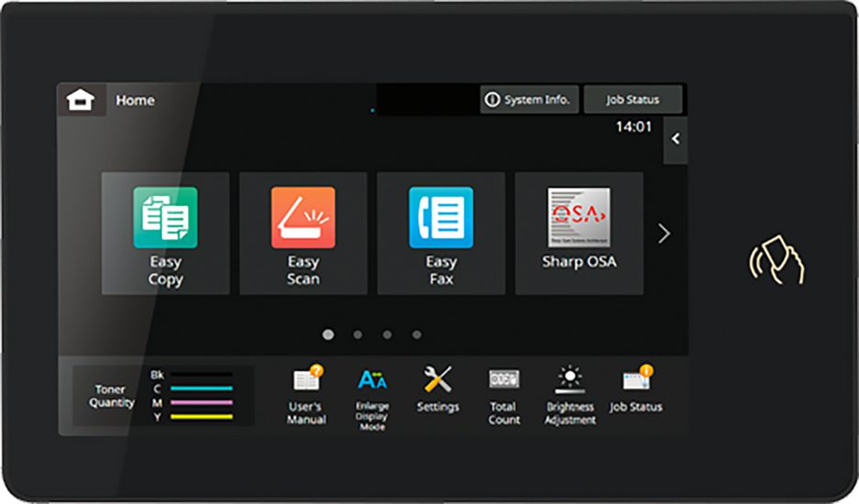This screenshot has height=504, width=859.
Task: View the Toner Quantity level bars
Action: coord(163,396)
